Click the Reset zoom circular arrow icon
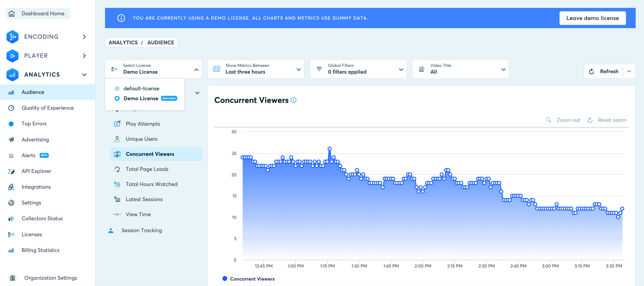Image resolution: width=644 pixels, height=286 pixels. click(590, 120)
